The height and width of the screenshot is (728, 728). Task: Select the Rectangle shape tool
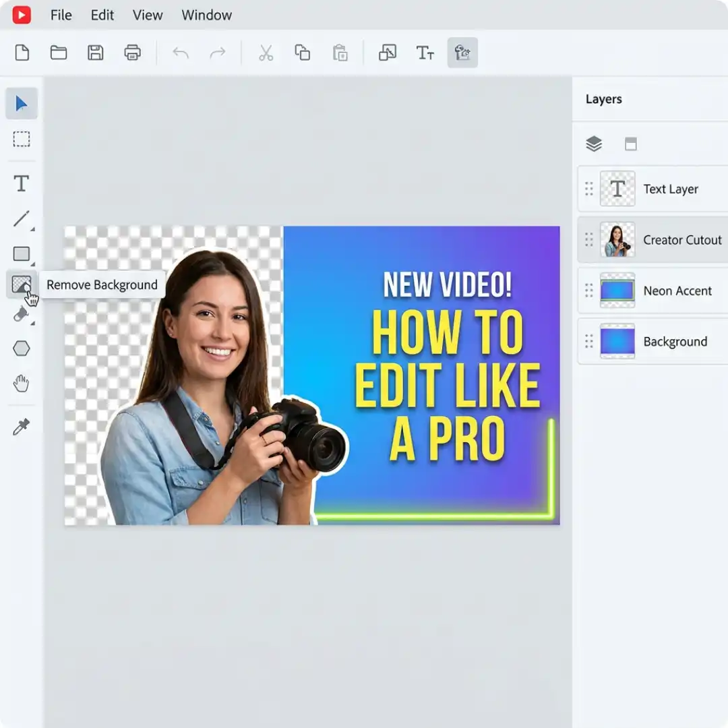click(22, 254)
